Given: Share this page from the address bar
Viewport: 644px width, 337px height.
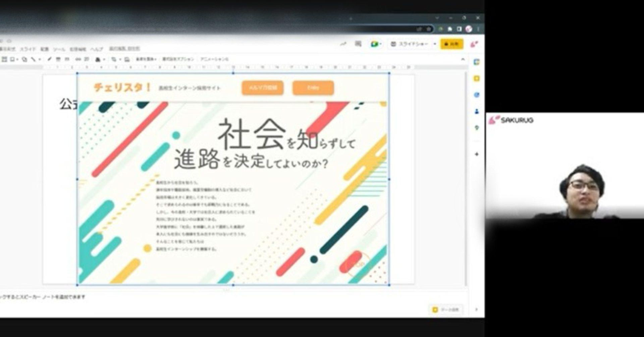Looking at the screenshot, I should coord(419,29).
